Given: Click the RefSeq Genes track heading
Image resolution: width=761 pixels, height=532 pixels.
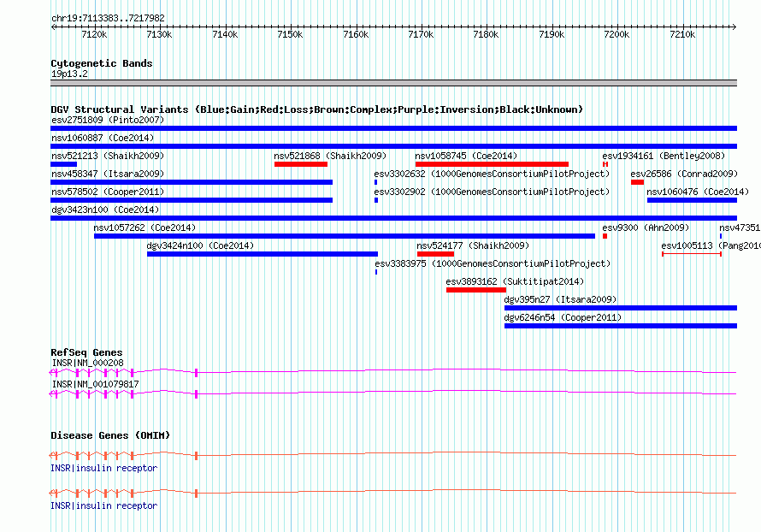Looking at the screenshot, I should (x=86, y=353).
